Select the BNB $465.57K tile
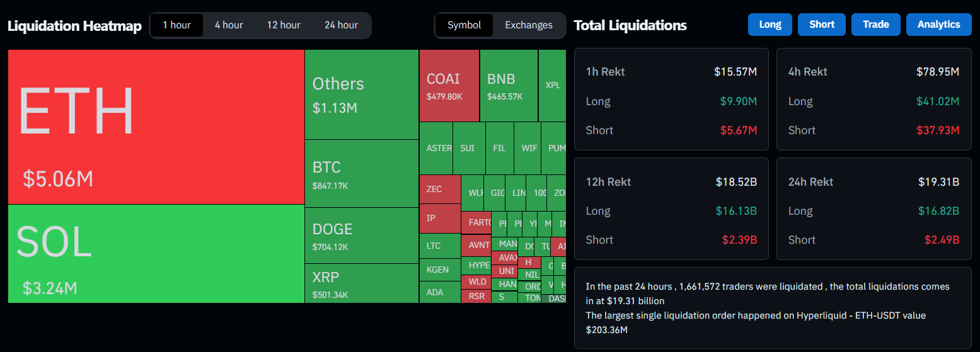The width and height of the screenshot is (980, 352). tap(509, 86)
